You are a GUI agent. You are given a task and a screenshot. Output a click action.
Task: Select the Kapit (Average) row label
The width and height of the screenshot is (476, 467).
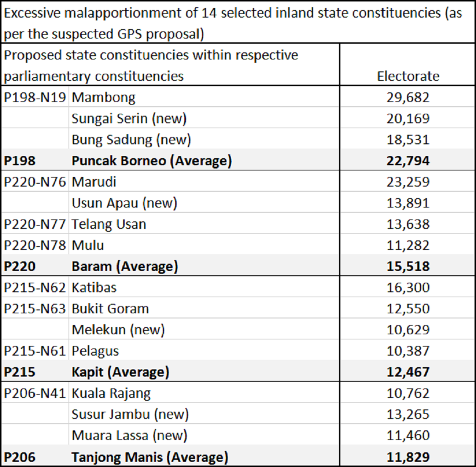coord(120,372)
